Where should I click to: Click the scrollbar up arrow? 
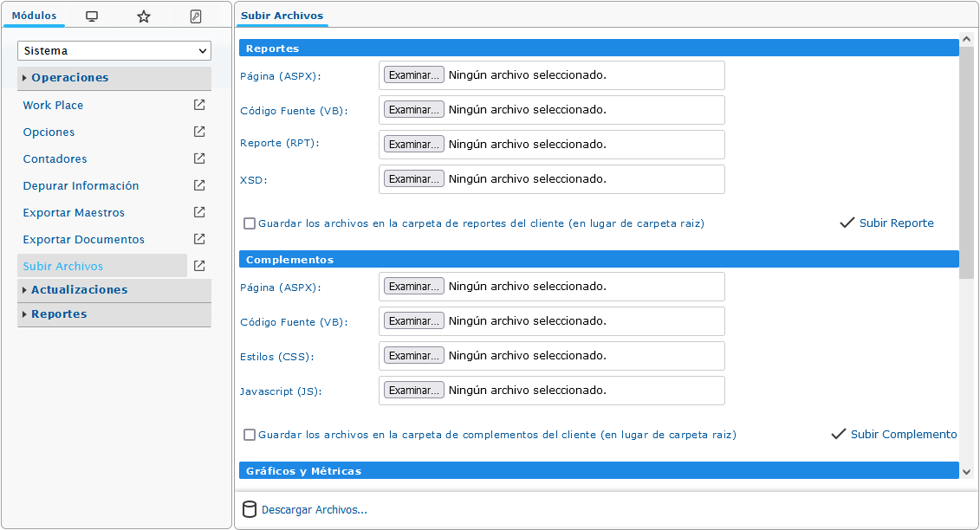[x=966, y=39]
